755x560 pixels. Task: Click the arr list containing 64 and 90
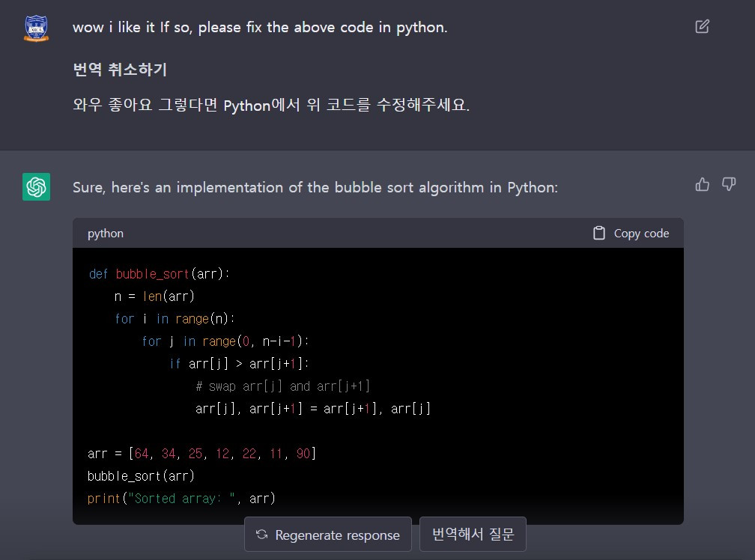point(198,453)
